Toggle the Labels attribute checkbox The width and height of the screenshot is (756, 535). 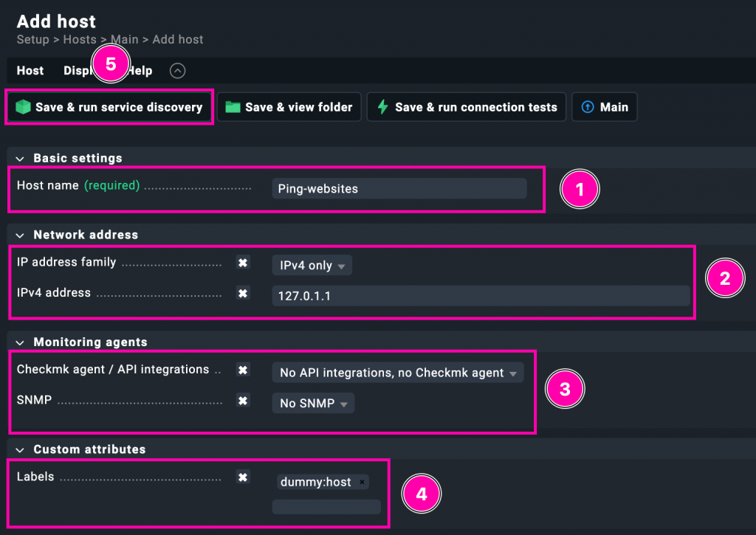pyautogui.click(x=242, y=477)
